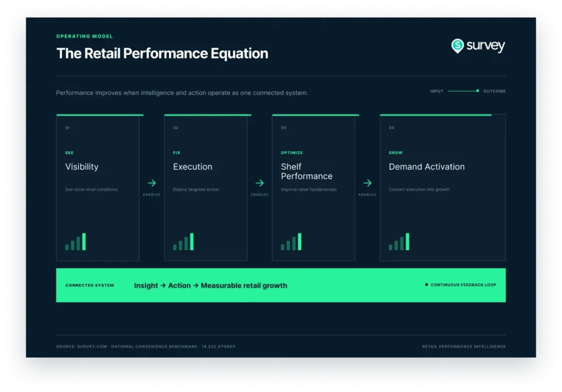Click the CONNECTED SYSTEM label
Viewport: 562px width, 392px height.
click(x=89, y=285)
